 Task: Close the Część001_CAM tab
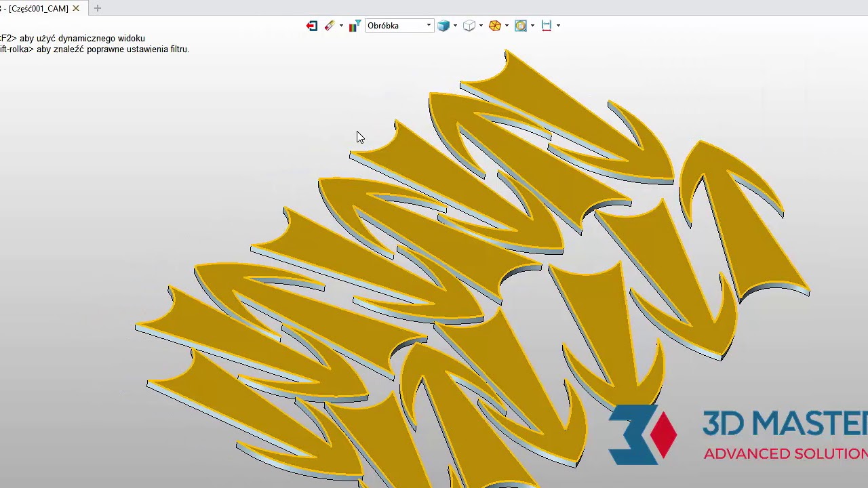point(76,8)
